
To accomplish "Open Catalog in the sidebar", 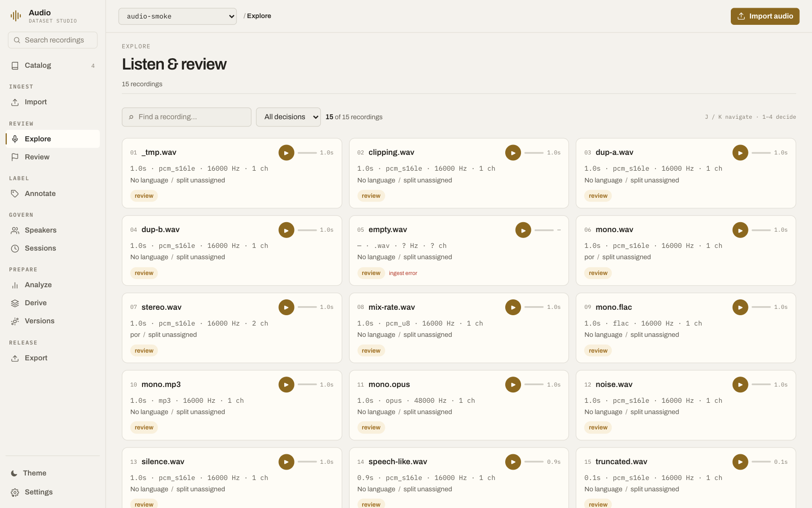I will point(53,65).
